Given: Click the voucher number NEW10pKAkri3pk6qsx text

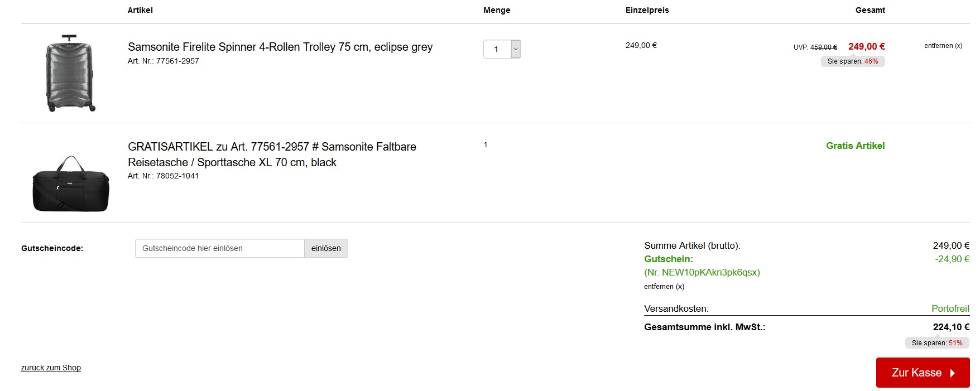Looking at the screenshot, I should pos(702,272).
